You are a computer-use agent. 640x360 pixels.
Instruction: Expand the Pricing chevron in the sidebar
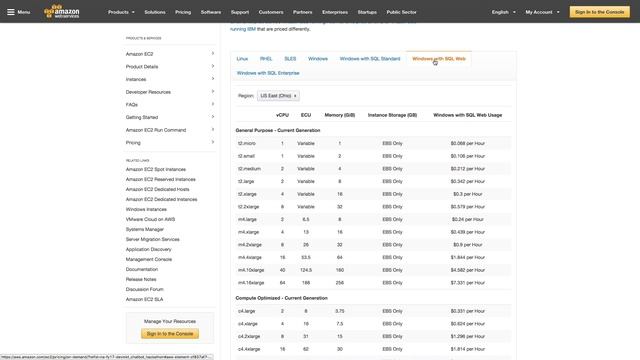tap(213, 142)
